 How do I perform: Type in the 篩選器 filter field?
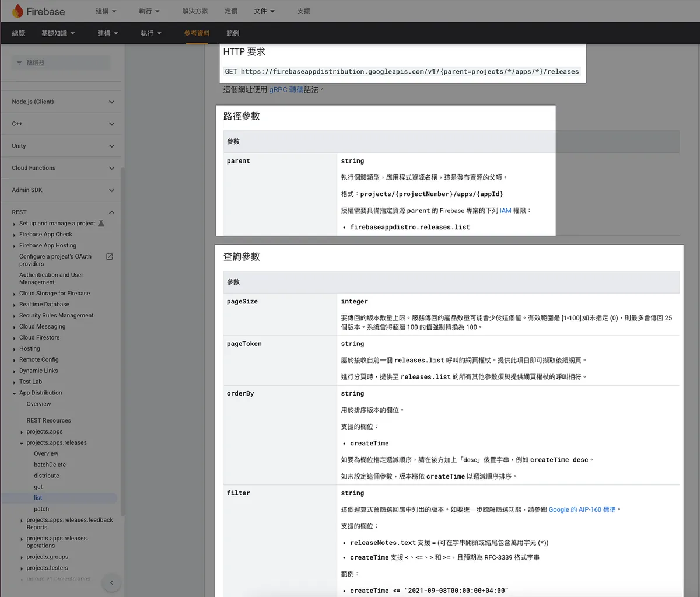pyautogui.click(x=64, y=63)
